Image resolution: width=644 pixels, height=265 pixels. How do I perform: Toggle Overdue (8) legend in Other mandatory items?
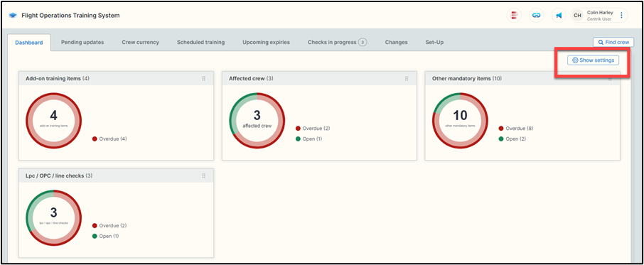click(516, 129)
